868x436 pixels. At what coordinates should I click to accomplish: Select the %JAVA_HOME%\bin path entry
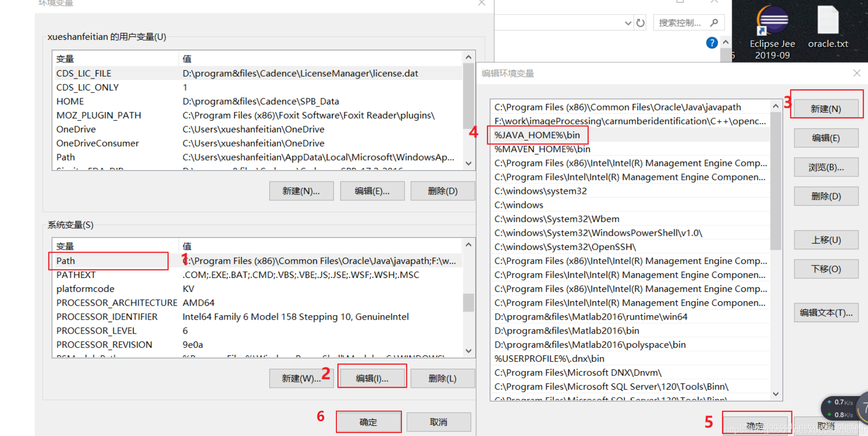click(x=630, y=135)
